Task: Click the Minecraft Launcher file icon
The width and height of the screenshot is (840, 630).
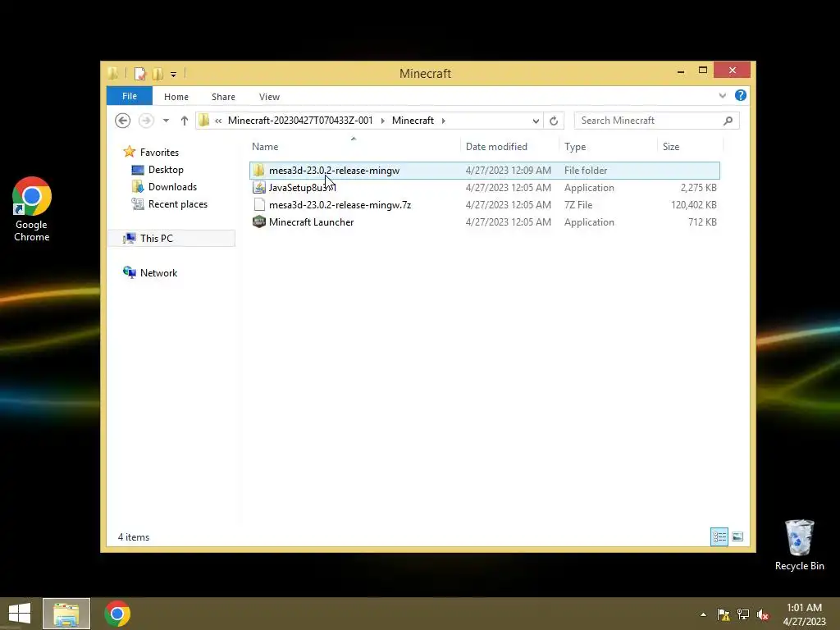Action: coord(259,221)
